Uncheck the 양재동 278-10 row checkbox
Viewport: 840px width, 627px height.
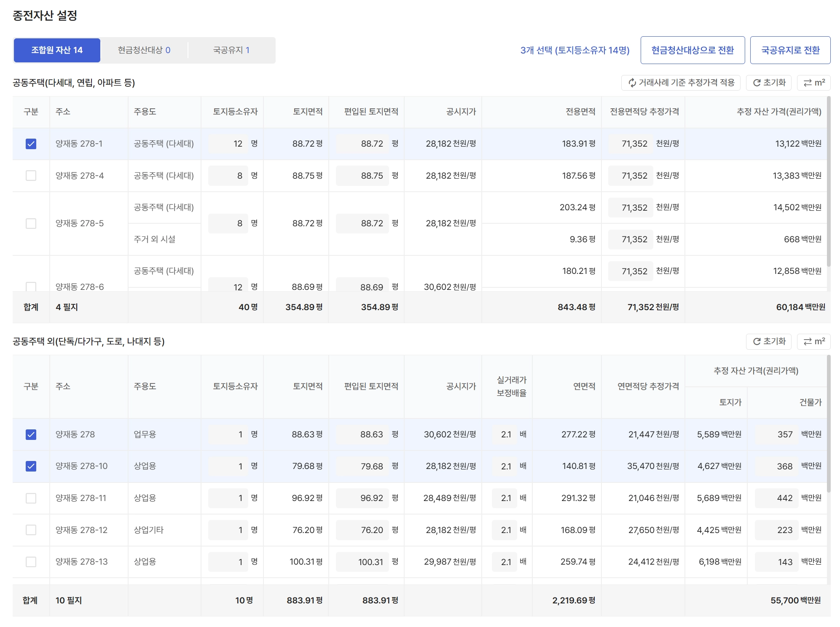[x=31, y=466]
